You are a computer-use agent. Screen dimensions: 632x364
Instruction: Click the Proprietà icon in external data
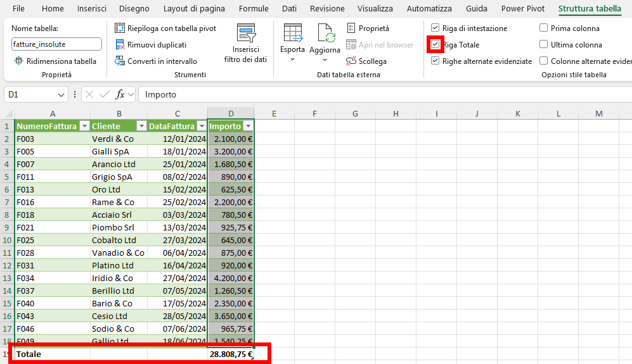tap(352, 28)
